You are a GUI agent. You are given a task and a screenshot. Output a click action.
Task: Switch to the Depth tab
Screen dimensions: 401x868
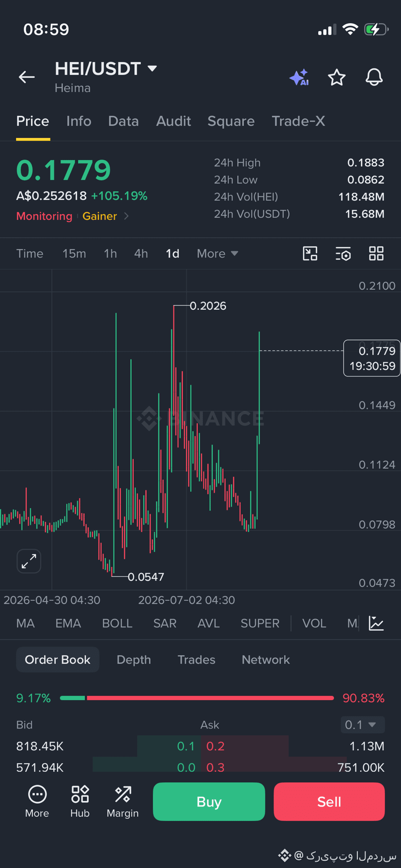click(x=134, y=660)
